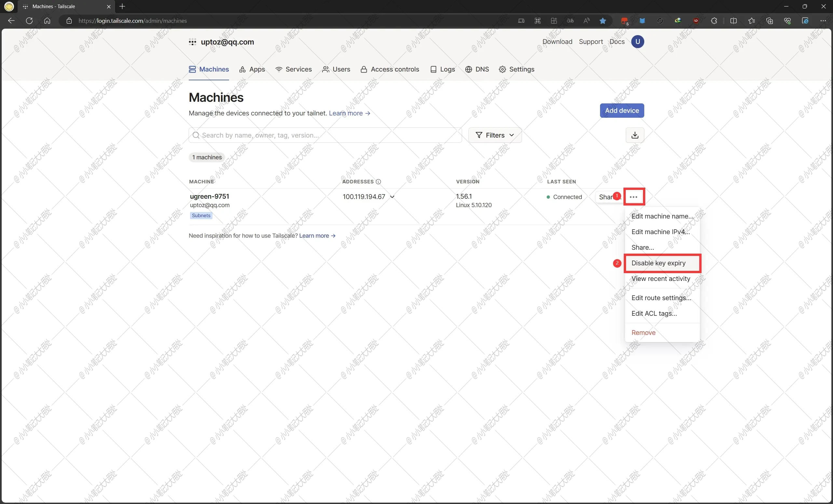Select Remove in the machine menu
Viewport: 833px width, 504px height.
662,333
